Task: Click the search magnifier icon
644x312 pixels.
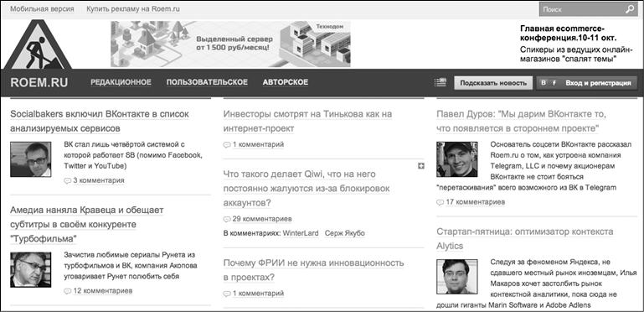Action: [629, 9]
